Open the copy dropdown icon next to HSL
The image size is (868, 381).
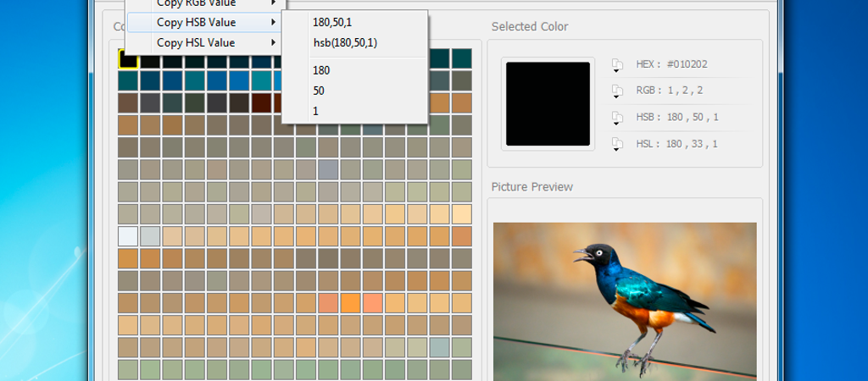(617, 144)
